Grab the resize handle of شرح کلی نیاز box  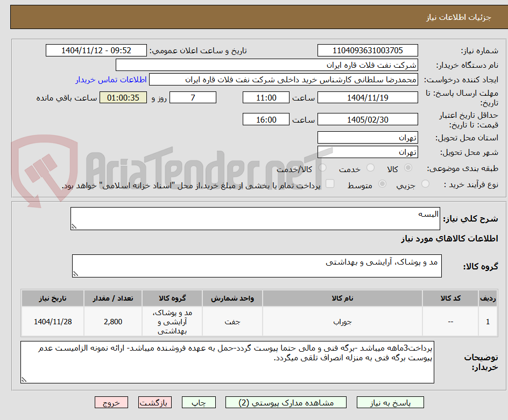coord(74,226)
